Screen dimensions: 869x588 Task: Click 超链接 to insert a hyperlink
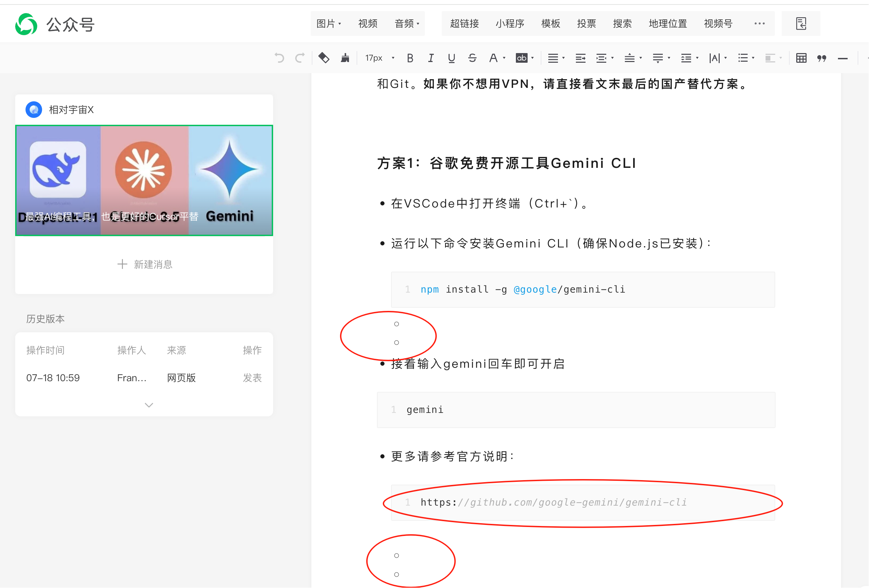(x=465, y=23)
